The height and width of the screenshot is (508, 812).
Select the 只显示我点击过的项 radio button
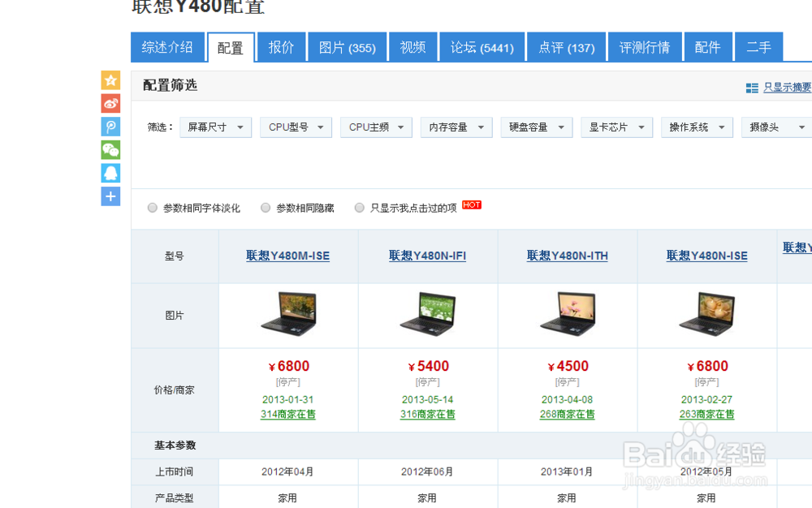[x=359, y=208]
